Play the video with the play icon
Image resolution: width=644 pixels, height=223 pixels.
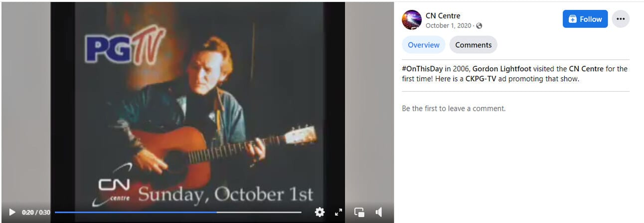(12, 213)
